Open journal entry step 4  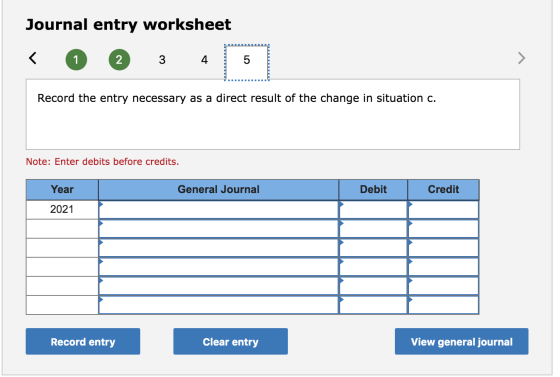point(204,60)
